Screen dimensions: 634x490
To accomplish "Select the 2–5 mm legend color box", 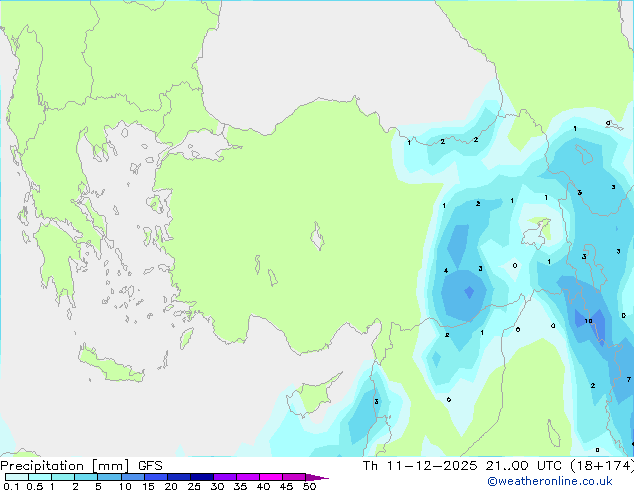I will [86, 477].
